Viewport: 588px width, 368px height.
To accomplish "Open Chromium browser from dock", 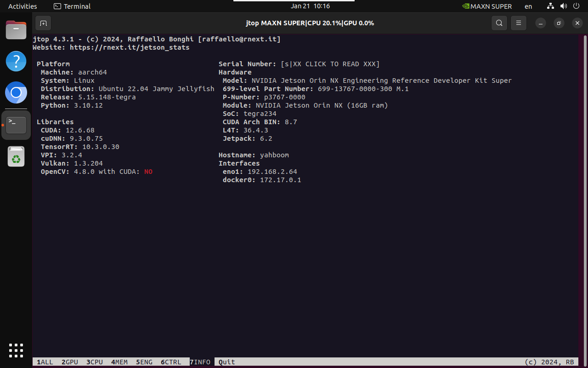I will 16,93.
